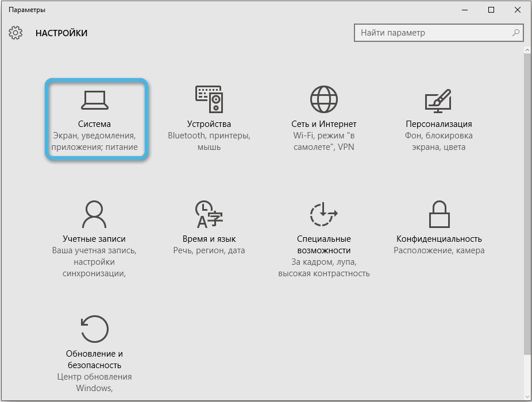This screenshot has height=402, width=532.
Task: Open the Устройства keyboard and speaker icon
Action: coord(209,99)
